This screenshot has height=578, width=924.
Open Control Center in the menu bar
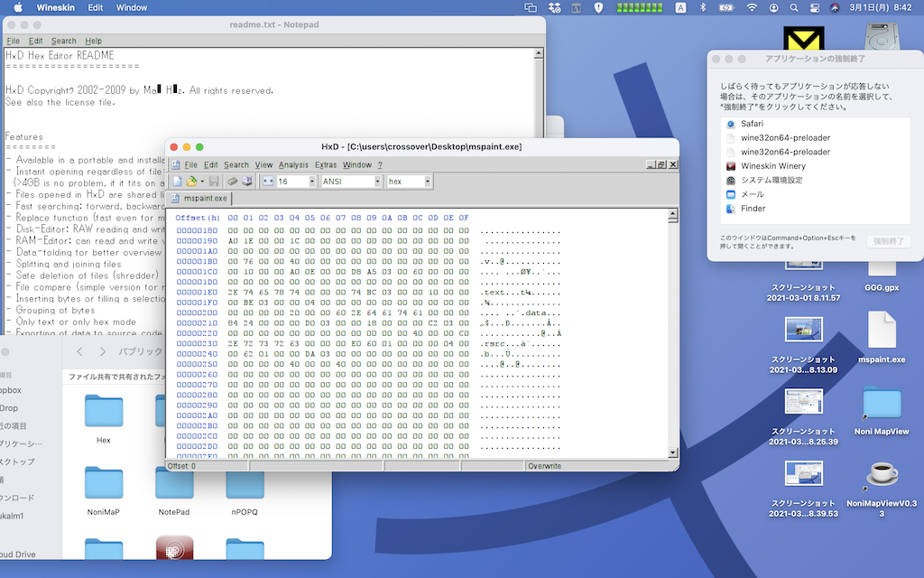tap(815, 7)
